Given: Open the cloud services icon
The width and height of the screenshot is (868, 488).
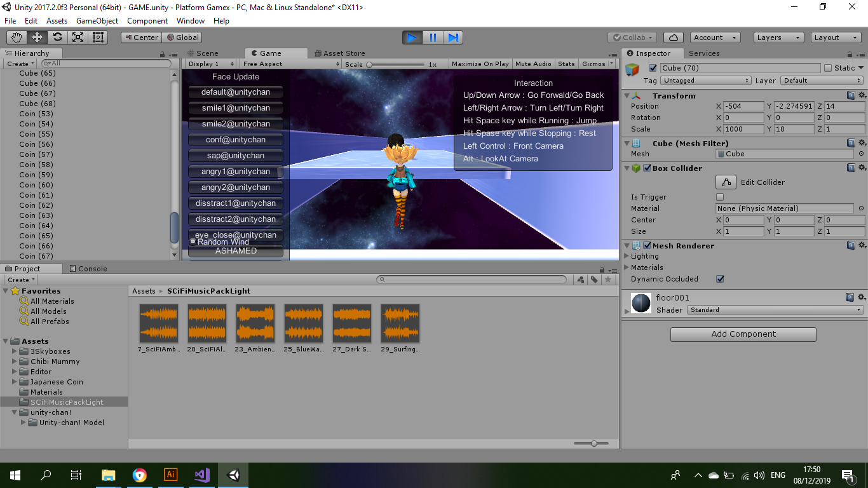Looking at the screenshot, I should pos(672,37).
